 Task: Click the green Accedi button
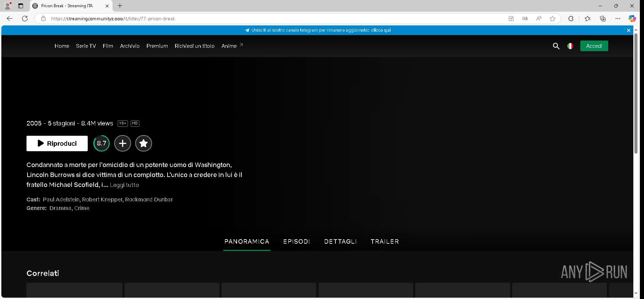coord(594,46)
